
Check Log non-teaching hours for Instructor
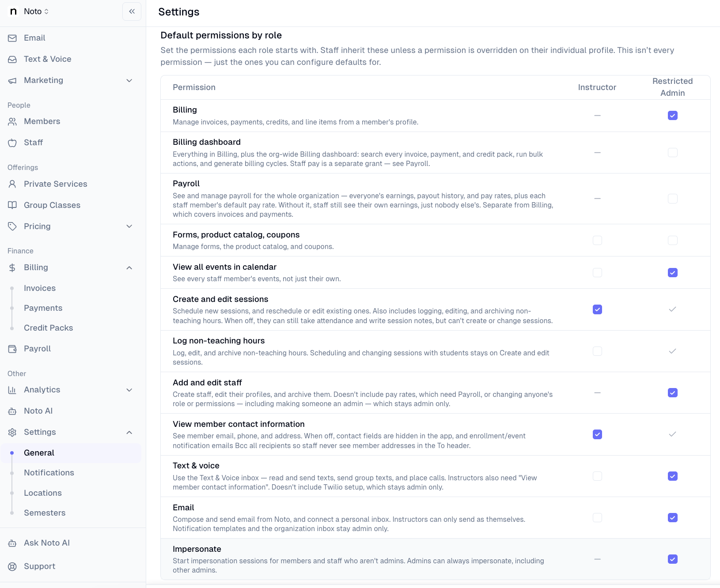tap(597, 351)
